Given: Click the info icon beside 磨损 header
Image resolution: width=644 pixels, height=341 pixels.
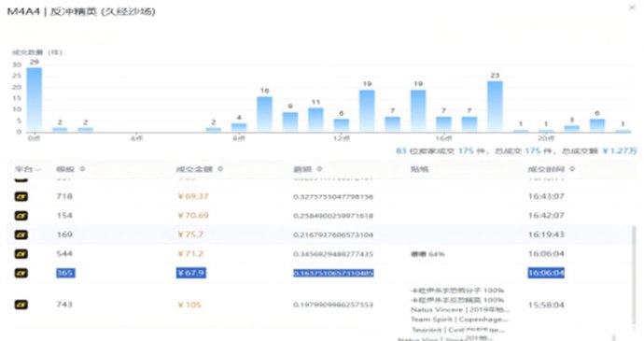Looking at the screenshot, I should pyautogui.click(x=319, y=169).
